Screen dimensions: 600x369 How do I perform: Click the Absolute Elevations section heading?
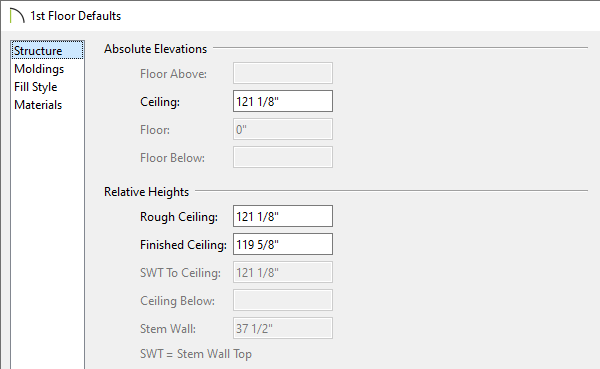[x=155, y=49]
